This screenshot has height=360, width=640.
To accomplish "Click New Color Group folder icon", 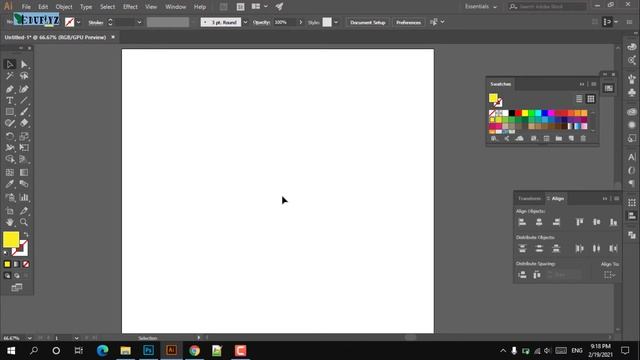I will [559, 139].
